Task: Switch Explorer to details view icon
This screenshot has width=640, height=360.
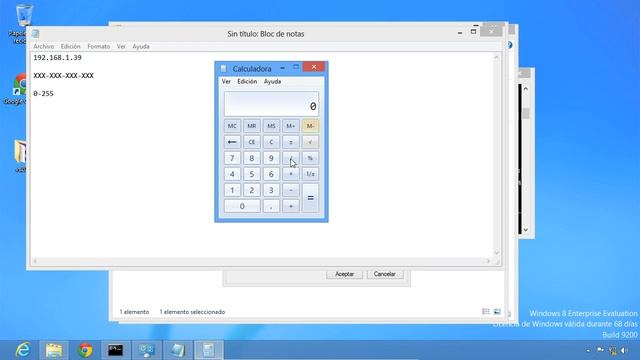Action: 486,311
